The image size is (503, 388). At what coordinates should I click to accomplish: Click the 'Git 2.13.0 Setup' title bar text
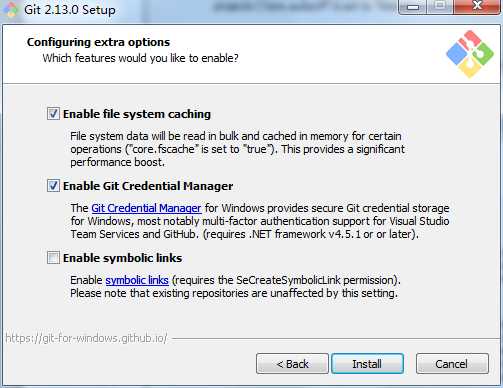click(70, 10)
